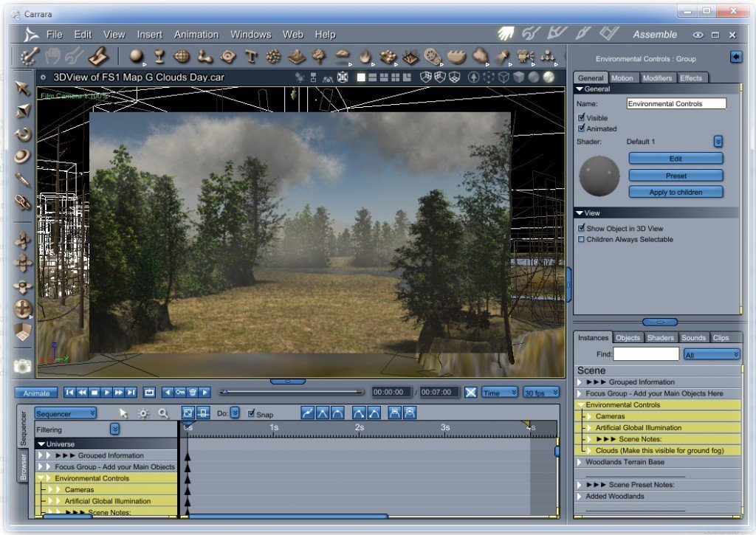Switch to the Shaders tab
This screenshot has height=535, width=756.
click(660, 338)
